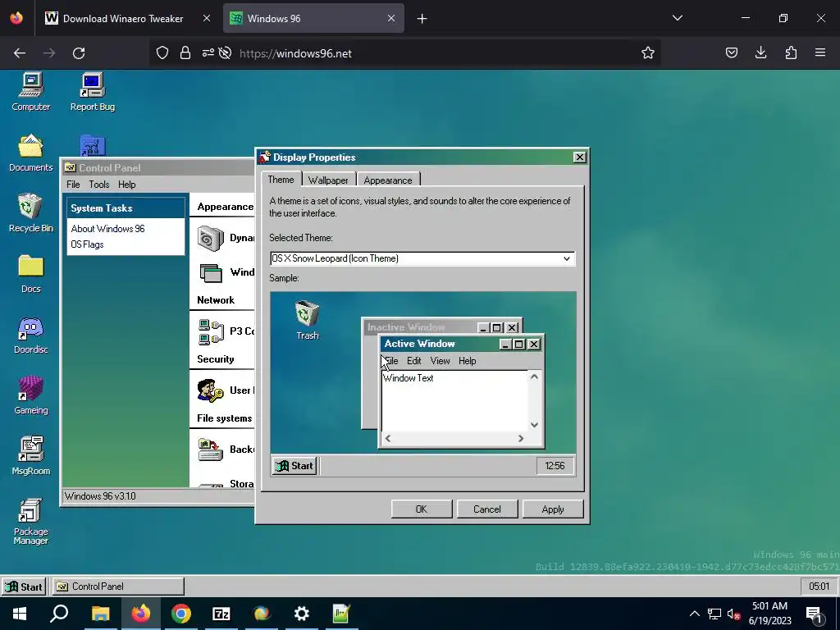Open the MsgRoom desktop icon
The height and width of the screenshot is (630, 840).
[30, 456]
